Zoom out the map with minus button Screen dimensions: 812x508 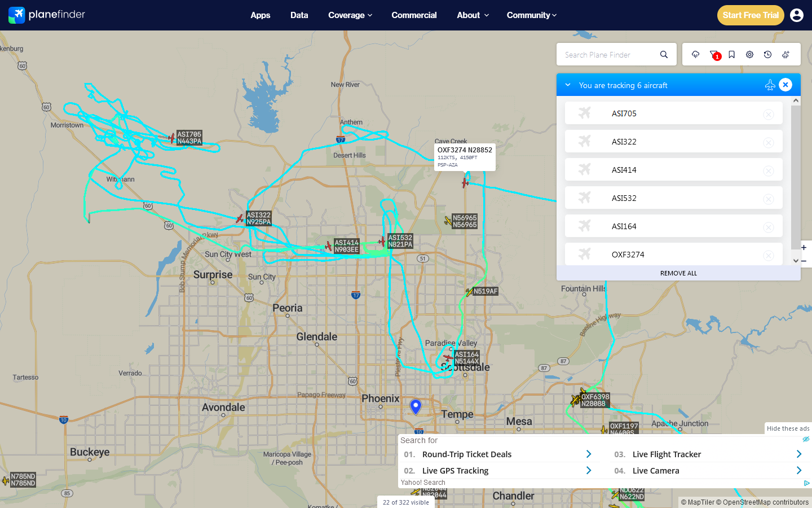tap(804, 261)
